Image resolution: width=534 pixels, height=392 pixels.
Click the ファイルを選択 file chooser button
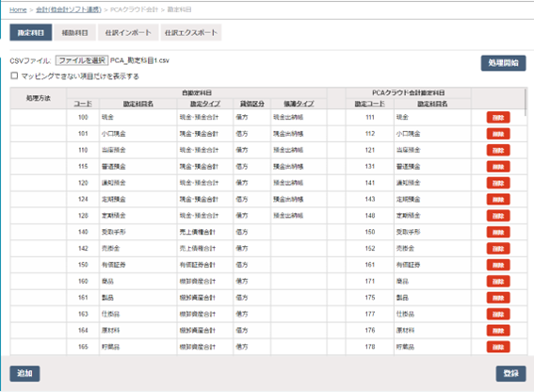82,60
